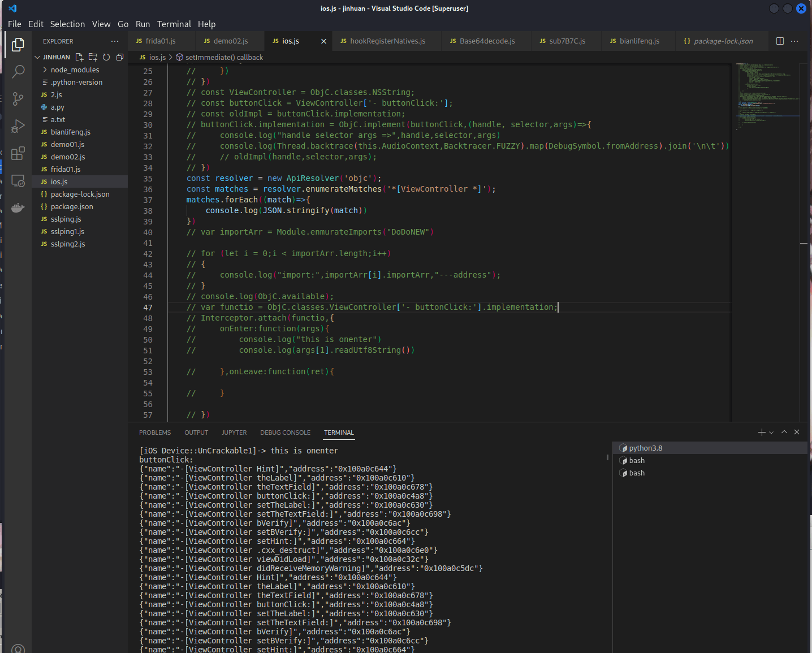Collapse the JINHUAN root folder
This screenshot has height=653, width=812.
[37, 57]
